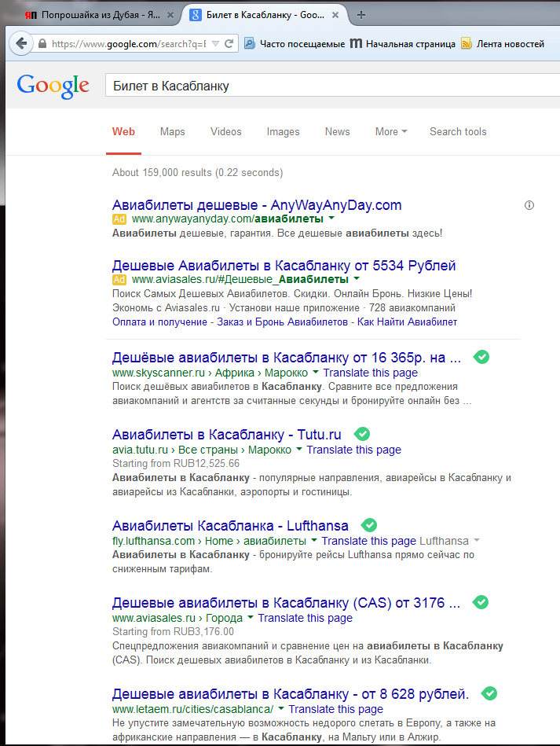This screenshot has width=560, height=746.
Task: Close the 'Билет в Касабланку' tab
Action: 335,15
